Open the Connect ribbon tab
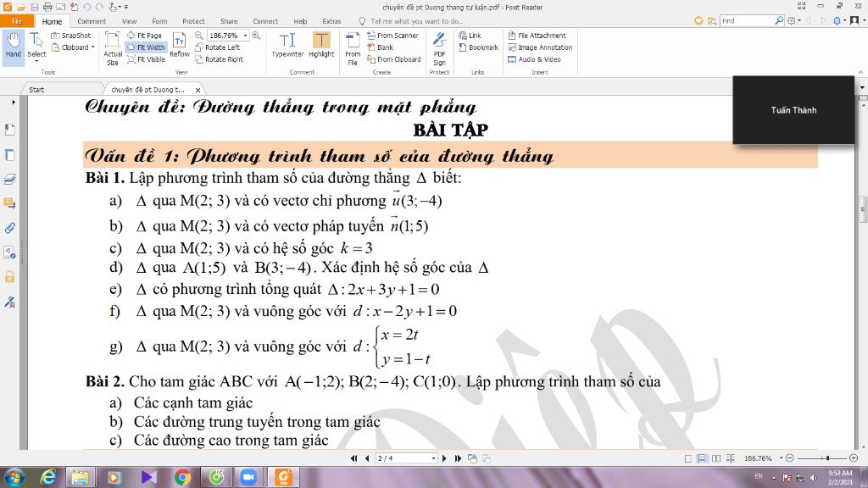This screenshot has height=488, width=868. tap(265, 21)
